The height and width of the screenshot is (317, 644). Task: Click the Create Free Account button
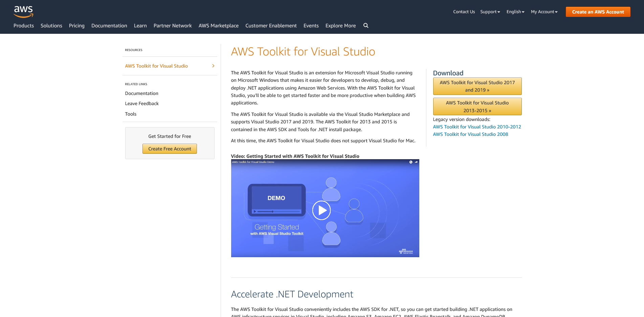(x=170, y=149)
